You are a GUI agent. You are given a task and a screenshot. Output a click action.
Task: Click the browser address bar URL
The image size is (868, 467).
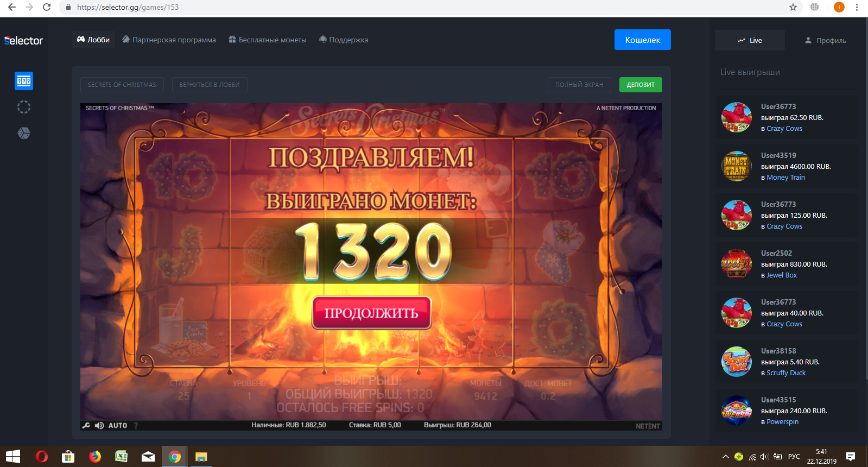(128, 7)
